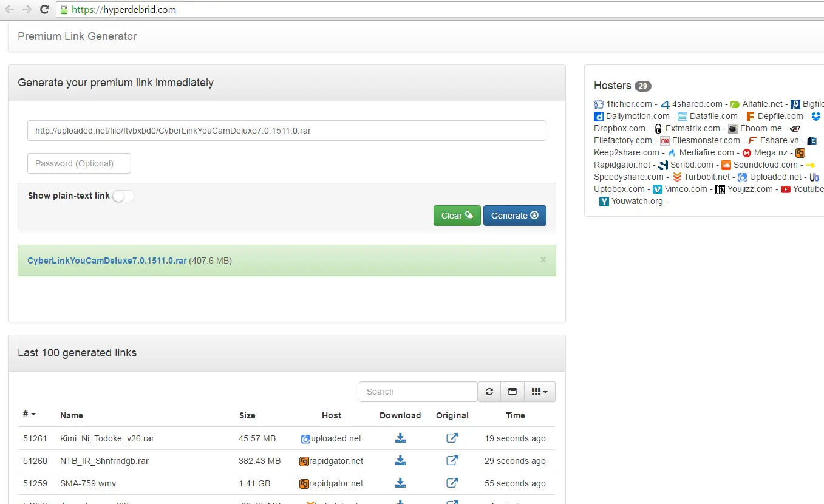Click the blue Generate button

click(x=515, y=216)
